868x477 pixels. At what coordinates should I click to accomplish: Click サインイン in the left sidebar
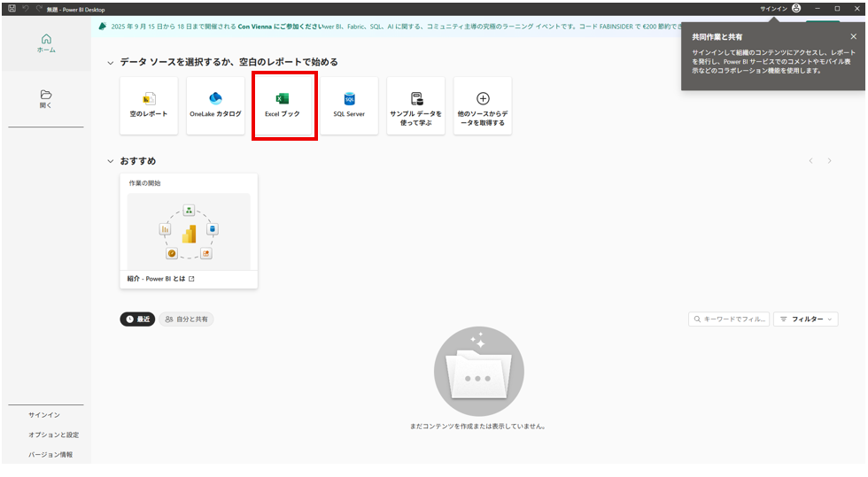click(x=44, y=415)
